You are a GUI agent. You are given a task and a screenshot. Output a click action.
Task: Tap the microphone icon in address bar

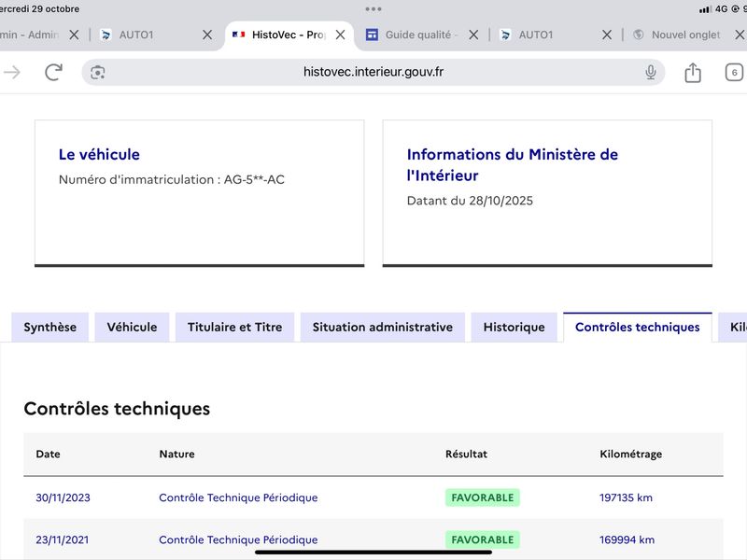pos(651,72)
